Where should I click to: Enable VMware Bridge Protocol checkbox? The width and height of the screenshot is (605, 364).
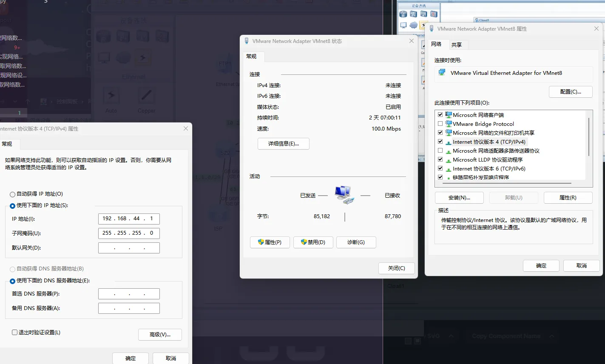click(440, 124)
